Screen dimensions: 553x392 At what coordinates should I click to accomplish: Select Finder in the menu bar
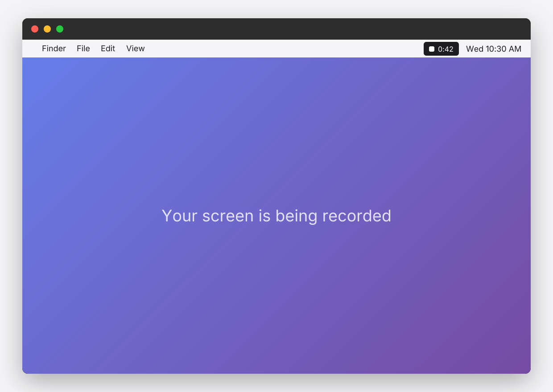pos(54,49)
